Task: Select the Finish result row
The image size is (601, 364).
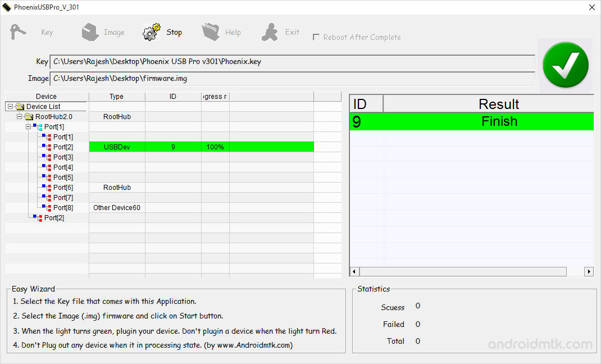Action: tap(499, 121)
